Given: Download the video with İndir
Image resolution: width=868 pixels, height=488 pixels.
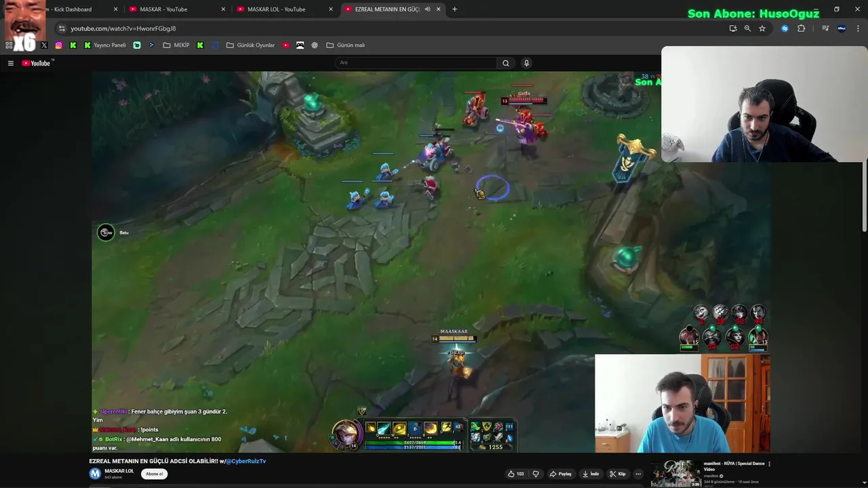Looking at the screenshot, I should (x=591, y=474).
